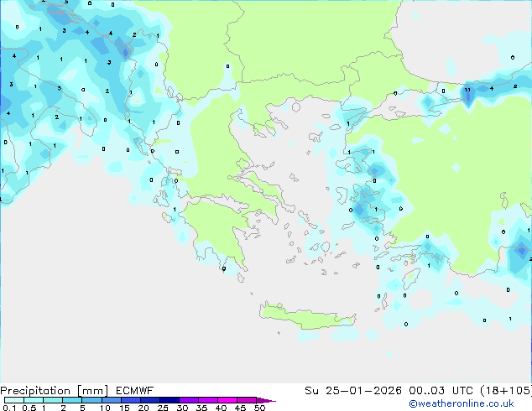Screen dimensions: 532x411
Task: Click the legend scale label '0.1'
Action: 9,408
